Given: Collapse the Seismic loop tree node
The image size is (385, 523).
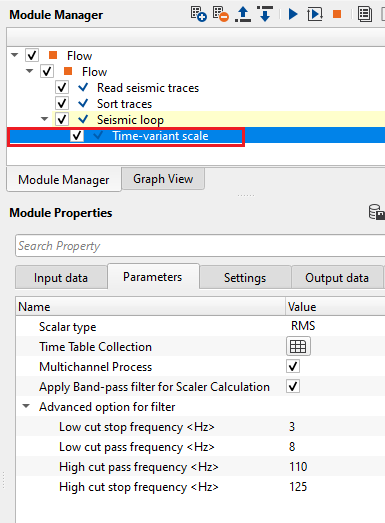Looking at the screenshot, I should pyautogui.click(x=44, y=119).
